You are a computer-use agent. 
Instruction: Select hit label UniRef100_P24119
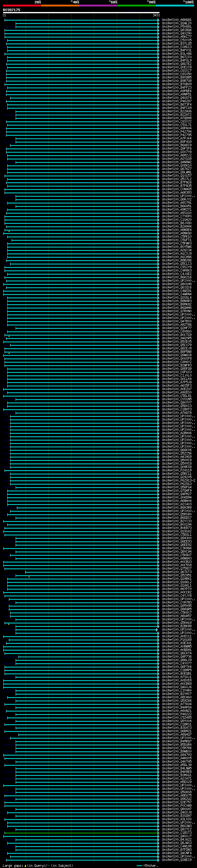[176, 470]
